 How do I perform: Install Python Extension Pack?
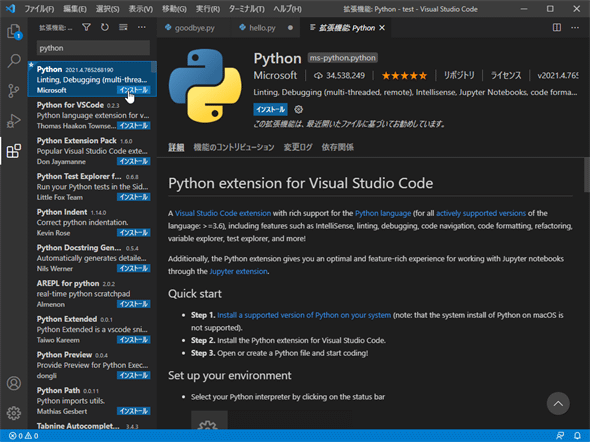(134, 161)
